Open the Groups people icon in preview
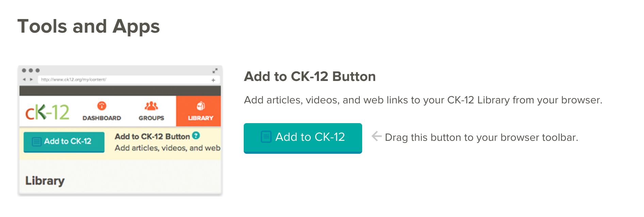 click(151, 106)
